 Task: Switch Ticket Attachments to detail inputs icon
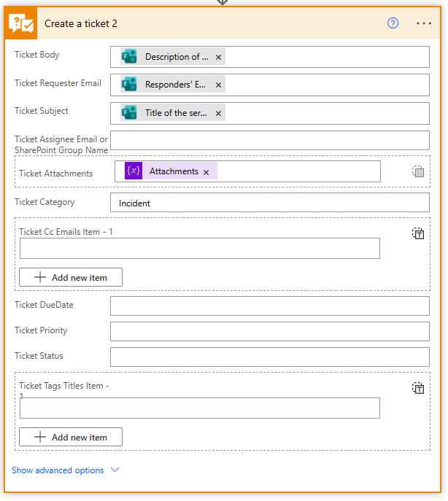pos(417,172)
